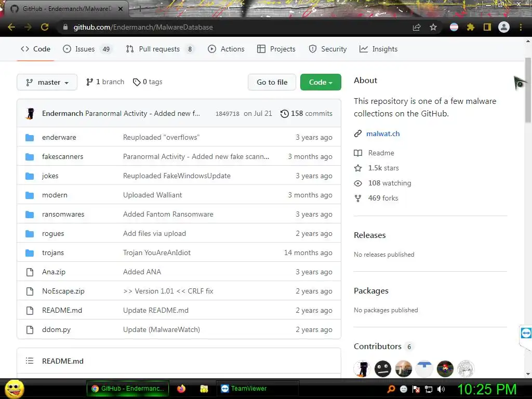
Task: Open commit message Uploaded Walliant
Action: (x=152, y=195)
